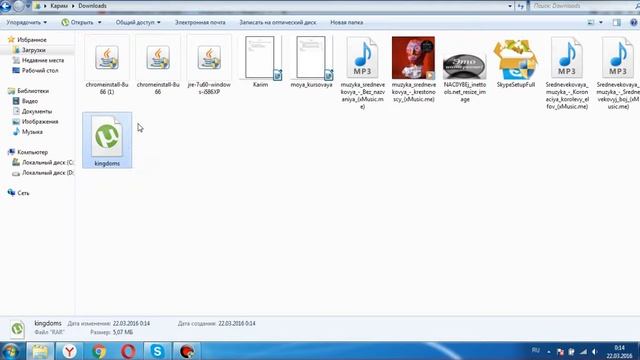The width and height of the screenshot is (640, 360).
Task: Open the Упорядочить dropdown menu
Action: pos(27,22)
